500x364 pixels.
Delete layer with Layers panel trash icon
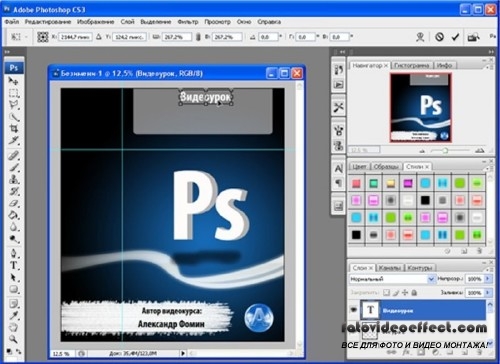pyautogui.click(x=480, y=353)
